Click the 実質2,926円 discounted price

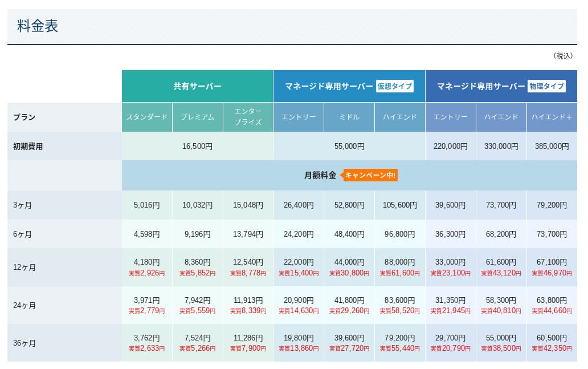(147, 274)
